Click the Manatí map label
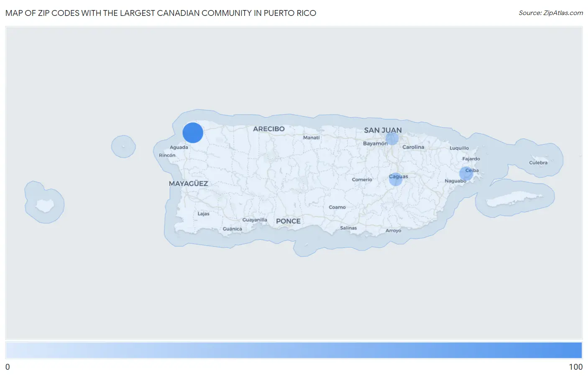This screenshot has height=376, width=588. (311, 138)
